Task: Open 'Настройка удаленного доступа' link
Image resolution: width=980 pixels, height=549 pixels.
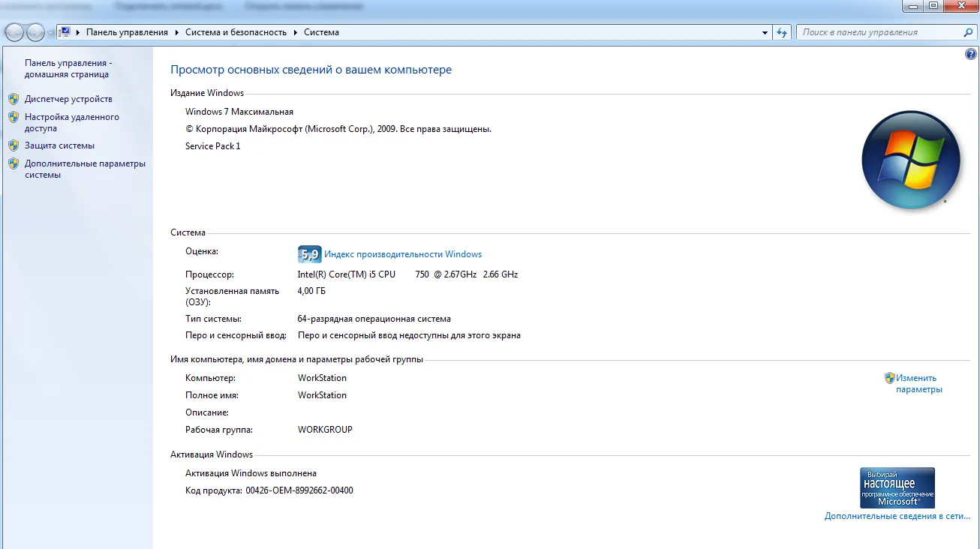Action: click(72, 122)
